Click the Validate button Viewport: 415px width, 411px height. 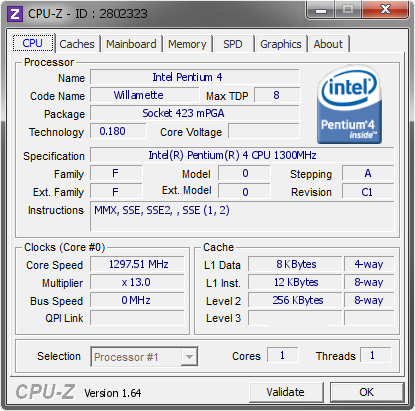click(286, 392)
